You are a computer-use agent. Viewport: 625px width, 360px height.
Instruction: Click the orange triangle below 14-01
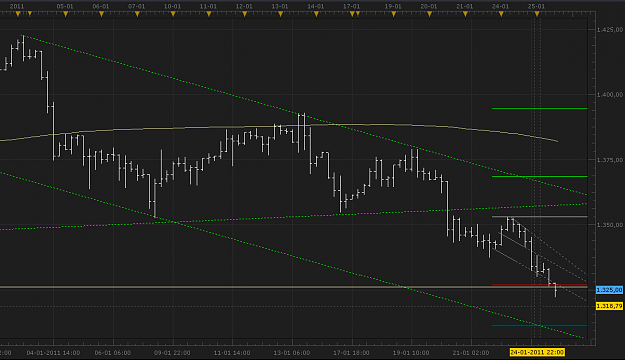click(x=316, y=14)
